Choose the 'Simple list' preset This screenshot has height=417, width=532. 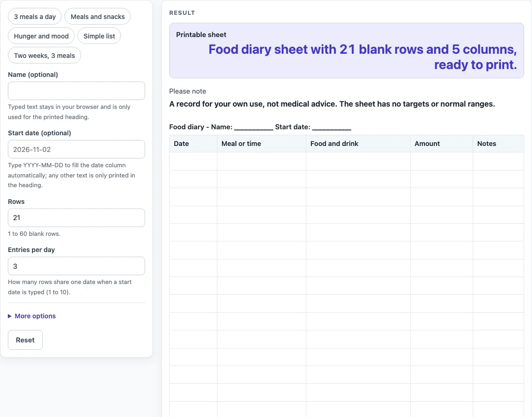click(x=99, y=36)
